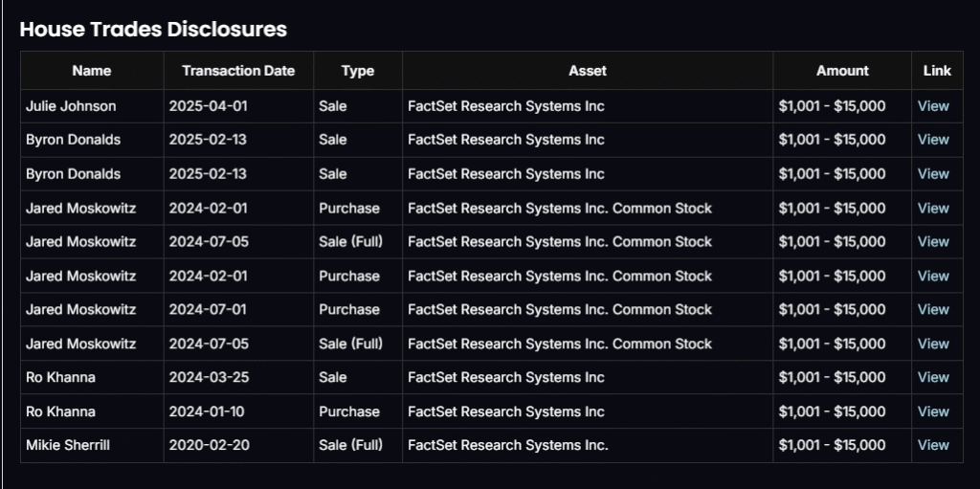Click View for Ro Khanna's 2024-01-10 purchase
Viewport: 980px width, 489px height.
(x=933, y=411)
